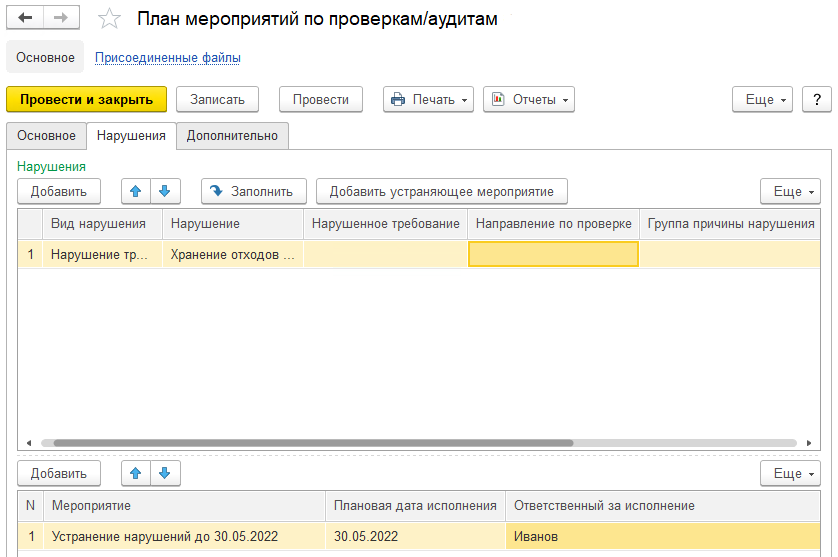Click the Мероприятие column header

click(x=184, y=506)
